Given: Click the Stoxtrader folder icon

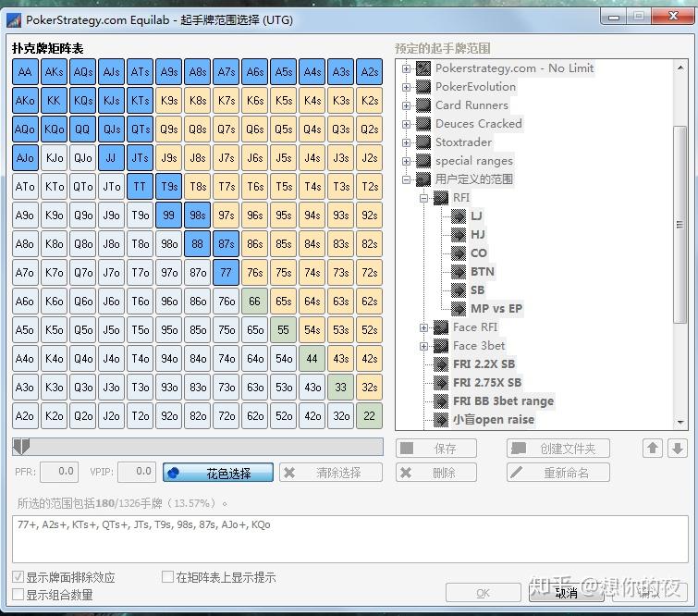Looking at the screenshot, I should click(423, 142).
